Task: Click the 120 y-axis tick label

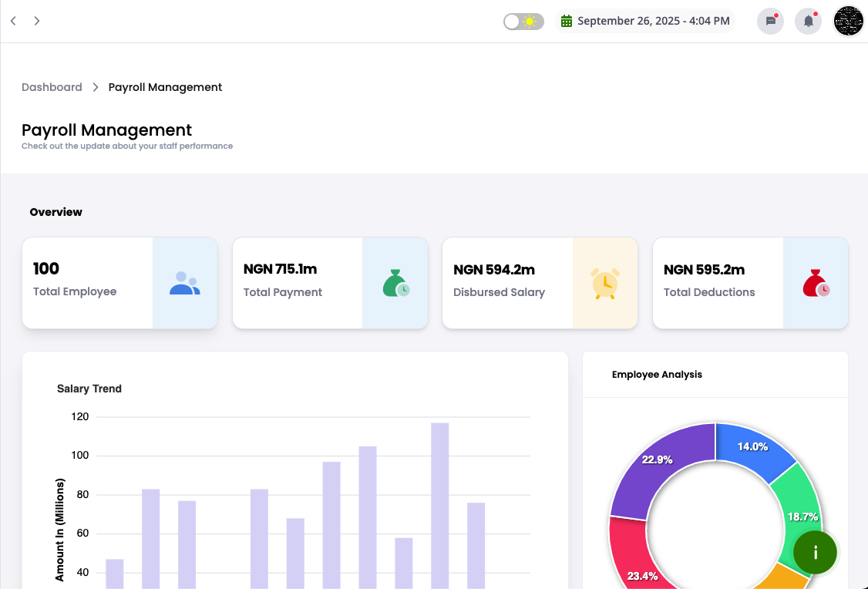Action: point(79,417)
